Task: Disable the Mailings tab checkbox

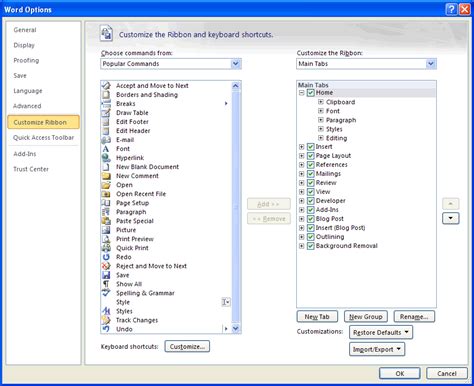Action: (311, 174)
